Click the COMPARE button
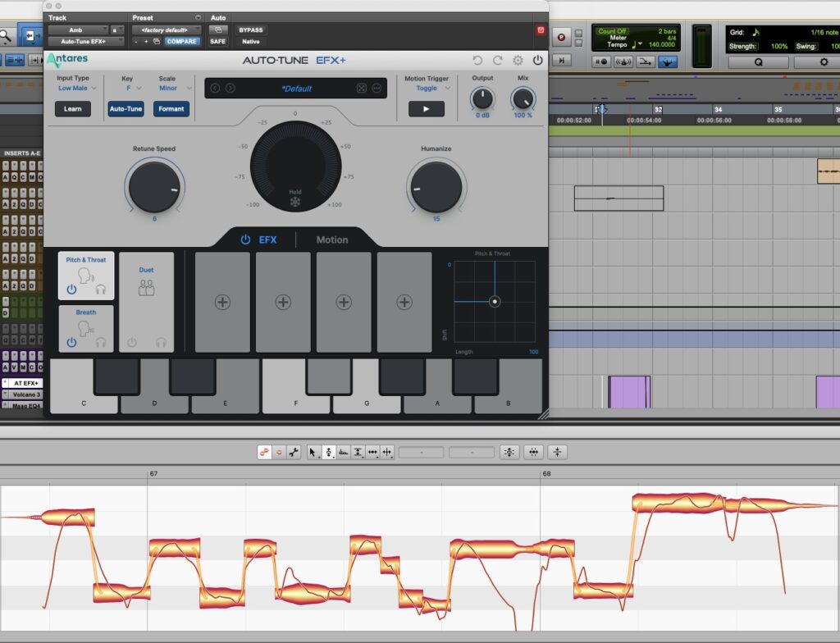This screenshot has width=840, height=643. click(x=181, y=41)
